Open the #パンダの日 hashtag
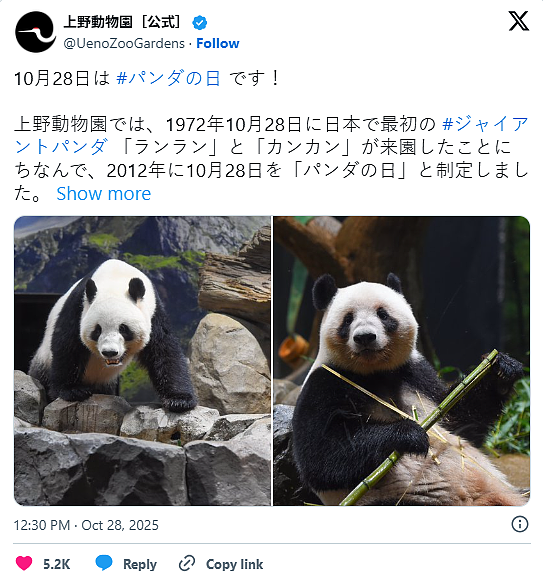This screenshot has height=574, width=543. click(168, 78)
